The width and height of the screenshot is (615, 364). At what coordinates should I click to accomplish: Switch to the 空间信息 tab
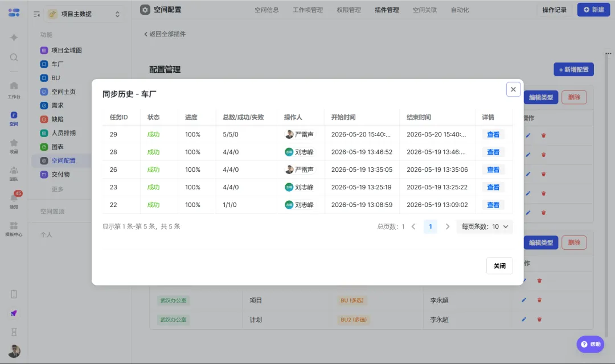[266, 10]
